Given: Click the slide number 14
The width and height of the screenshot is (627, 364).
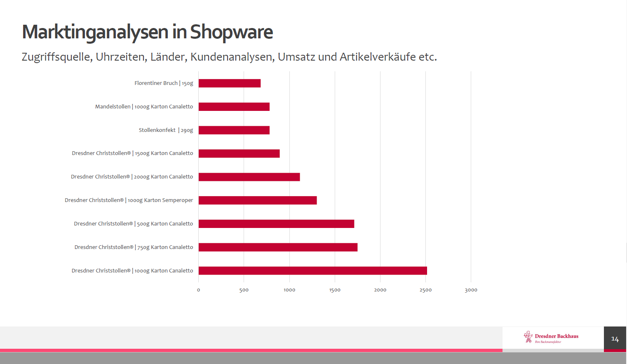Looking at the screenshot, I should (615, 339).
